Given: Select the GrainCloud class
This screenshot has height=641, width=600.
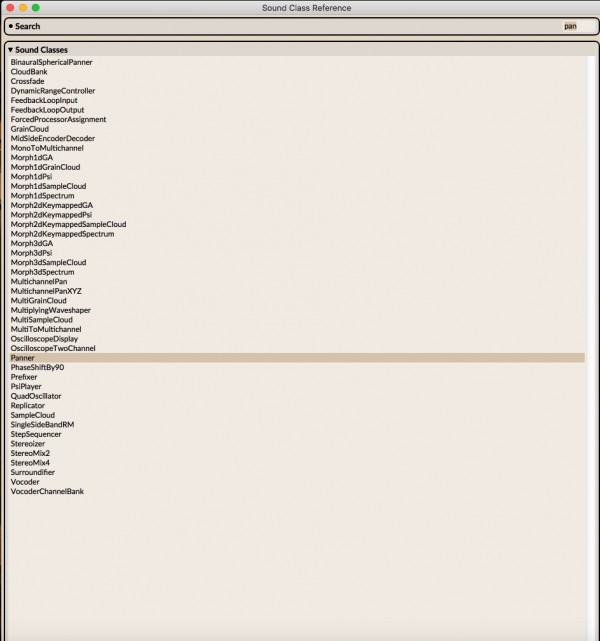Looking at the screenshot, I should pyautogui.click(x=30, y=129).
